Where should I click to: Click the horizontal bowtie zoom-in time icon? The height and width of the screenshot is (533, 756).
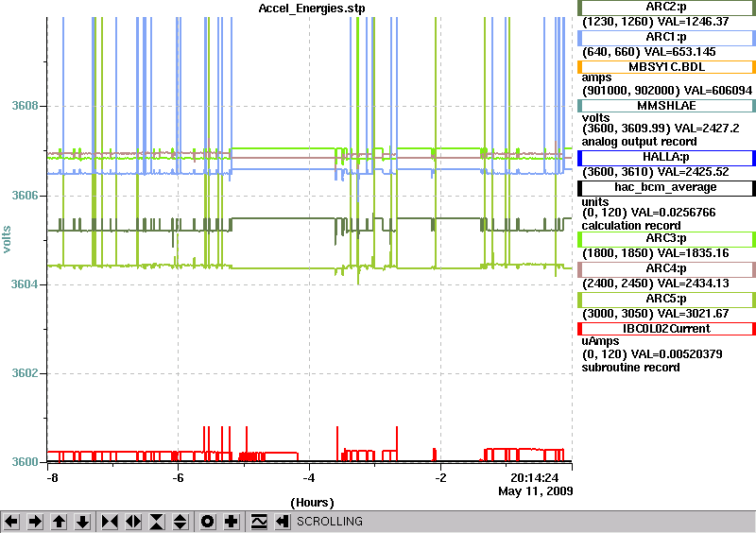[110, 522]
